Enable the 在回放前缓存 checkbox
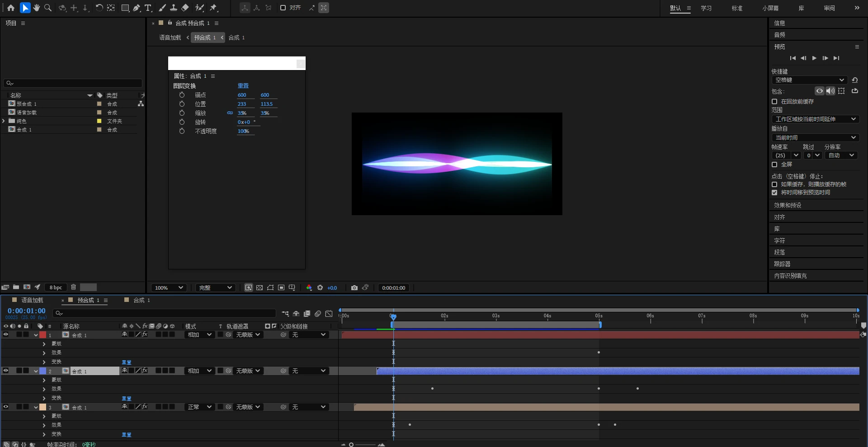The width and height of the screenshot is (868, 447). [774, 102]
